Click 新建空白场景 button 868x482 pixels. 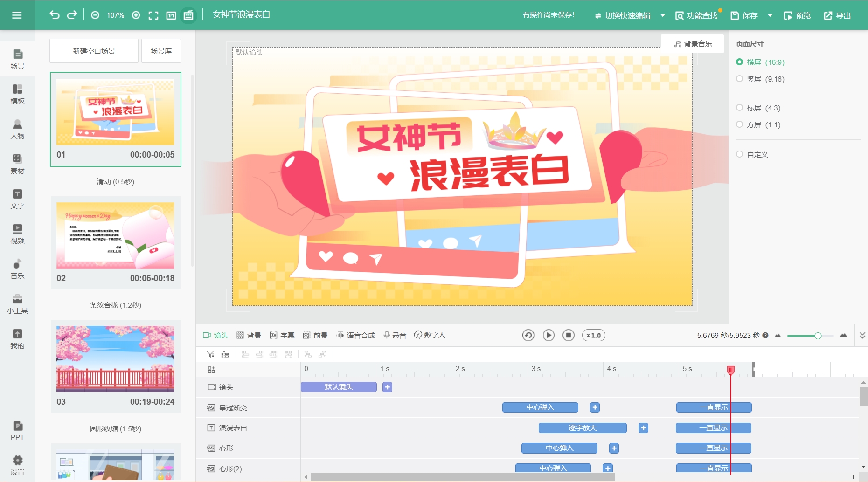point(94,51)
